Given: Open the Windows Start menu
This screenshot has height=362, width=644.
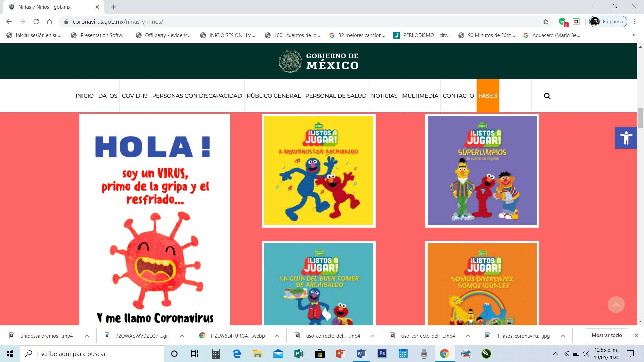Looking at the screenshot, I should coord(10,354).
